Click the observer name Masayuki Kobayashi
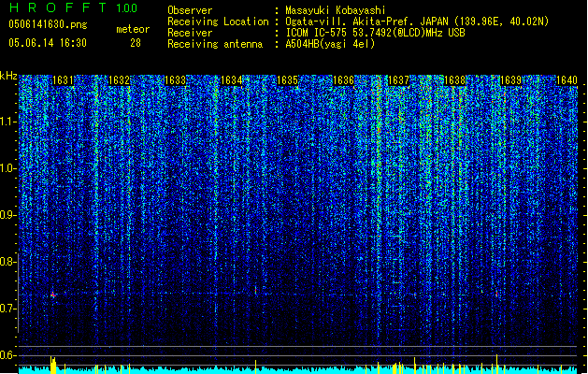Viewport: 588px width, 374px height. click(336, 10)
